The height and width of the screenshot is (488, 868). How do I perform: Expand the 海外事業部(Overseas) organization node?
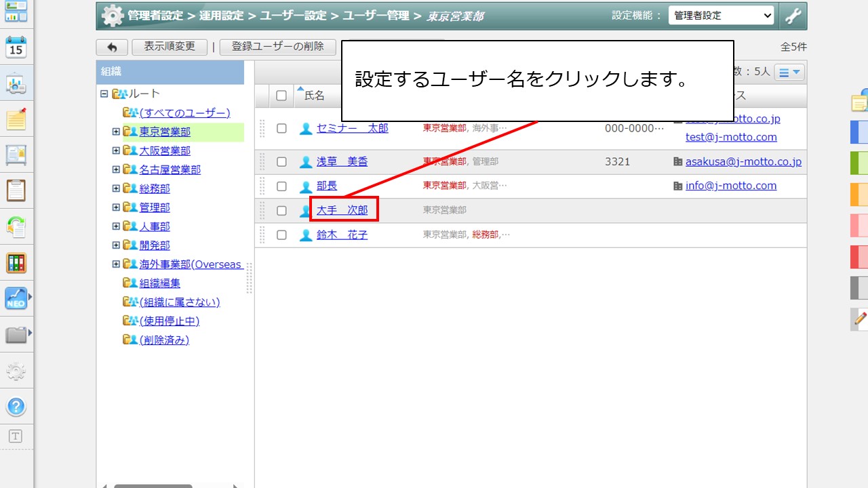(x=116, y=264)
